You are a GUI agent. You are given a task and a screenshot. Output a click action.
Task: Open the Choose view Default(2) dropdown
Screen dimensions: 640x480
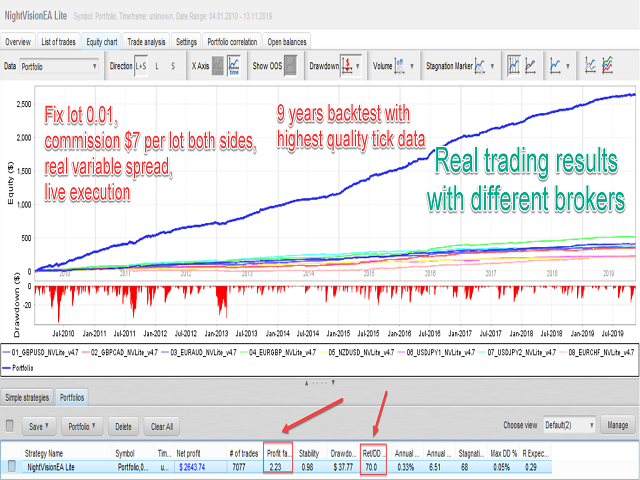(x=569, y=425)
